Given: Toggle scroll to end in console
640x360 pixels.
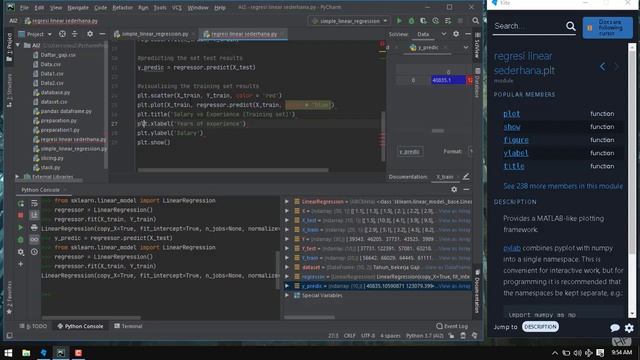Looking at the screenshot, I should (x=34, y=215).
